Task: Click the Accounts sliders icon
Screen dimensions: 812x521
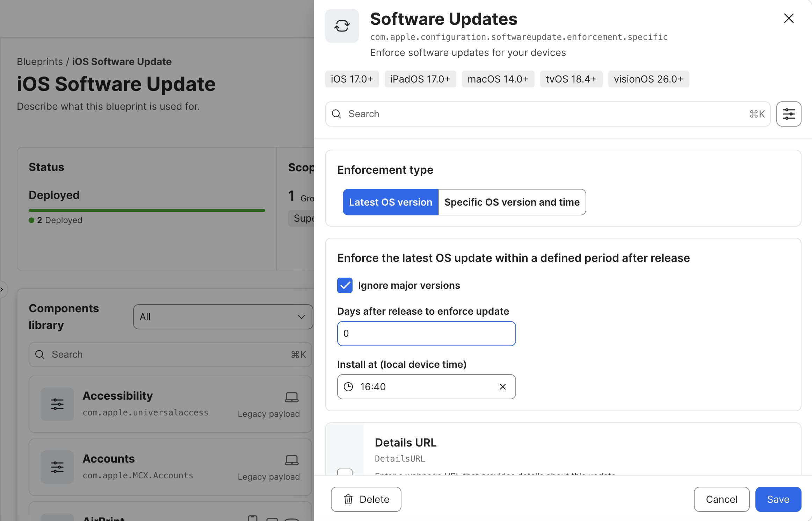Action: coord(57,467)
